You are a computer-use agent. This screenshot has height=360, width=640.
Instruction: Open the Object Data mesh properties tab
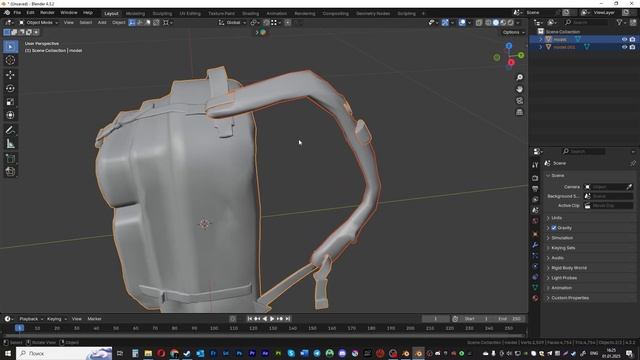pyautogui.click(x=535, y=287)
